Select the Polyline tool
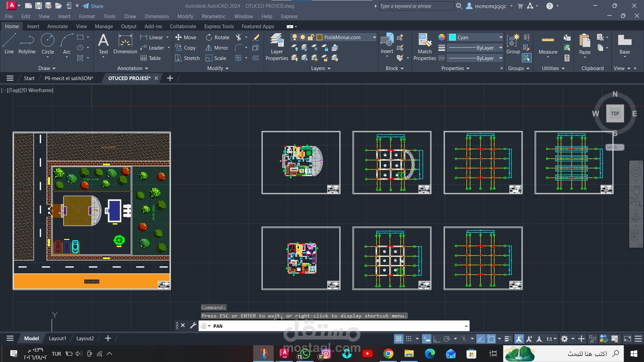Screen dimensions: 644x362 coord(27,44)
